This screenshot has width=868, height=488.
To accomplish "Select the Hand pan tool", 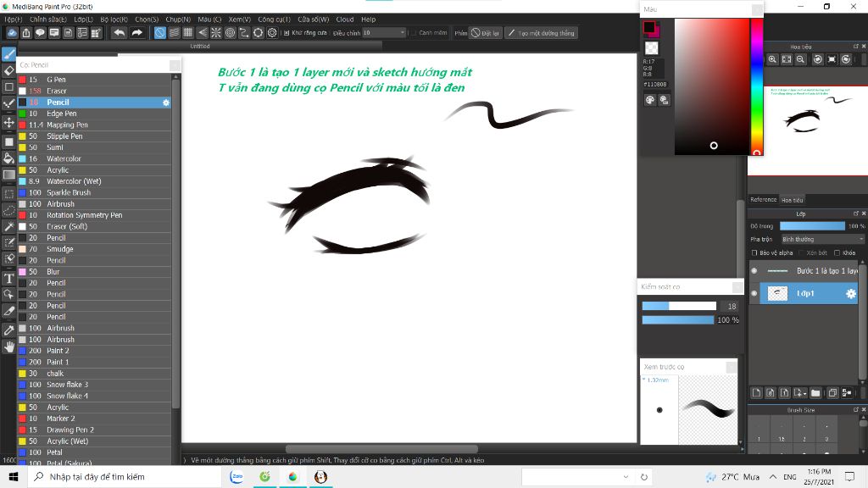I will click(8, 347).
